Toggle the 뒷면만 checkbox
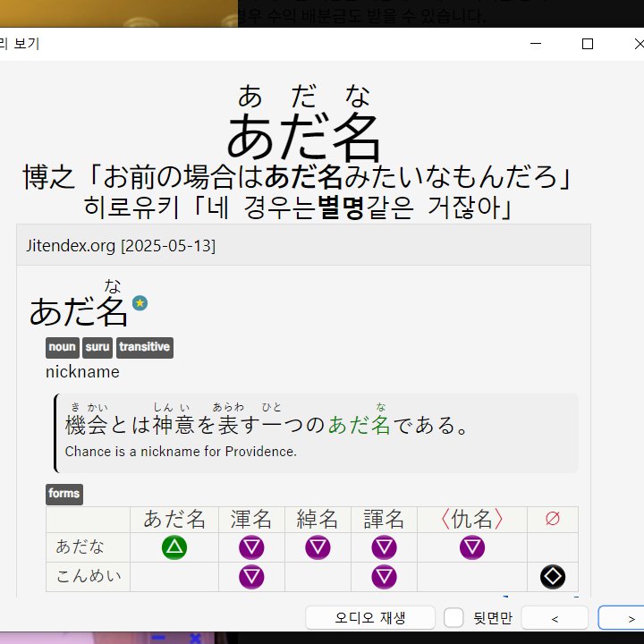The width and height of the screenshot is (644, 644). pyautogui.click(x=453, y=617)
